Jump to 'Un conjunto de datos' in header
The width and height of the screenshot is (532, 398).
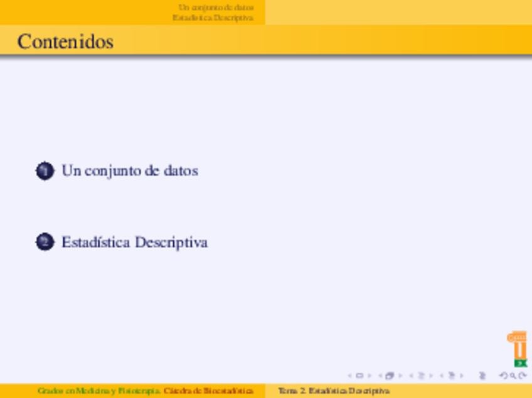coord(216,8)
